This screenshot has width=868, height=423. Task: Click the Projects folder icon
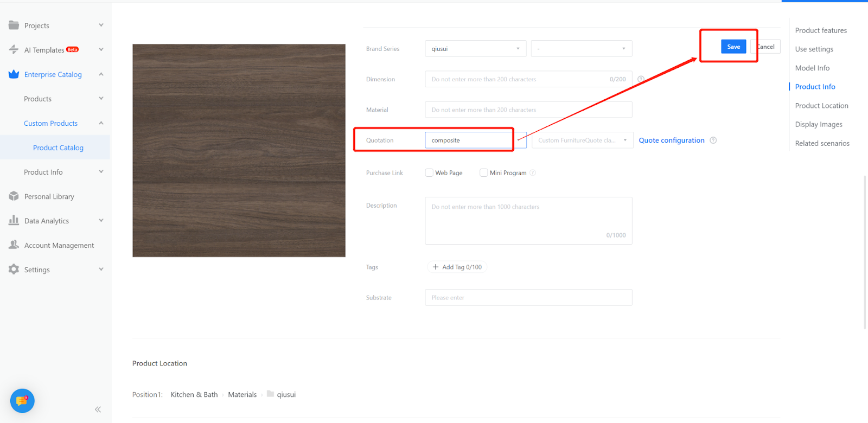pos(14,25)
